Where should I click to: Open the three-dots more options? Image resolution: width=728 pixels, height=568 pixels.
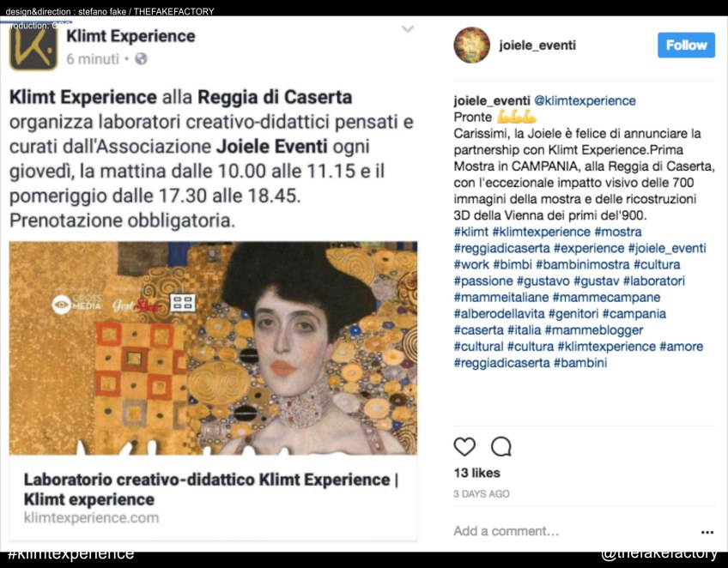pos(707,532)
